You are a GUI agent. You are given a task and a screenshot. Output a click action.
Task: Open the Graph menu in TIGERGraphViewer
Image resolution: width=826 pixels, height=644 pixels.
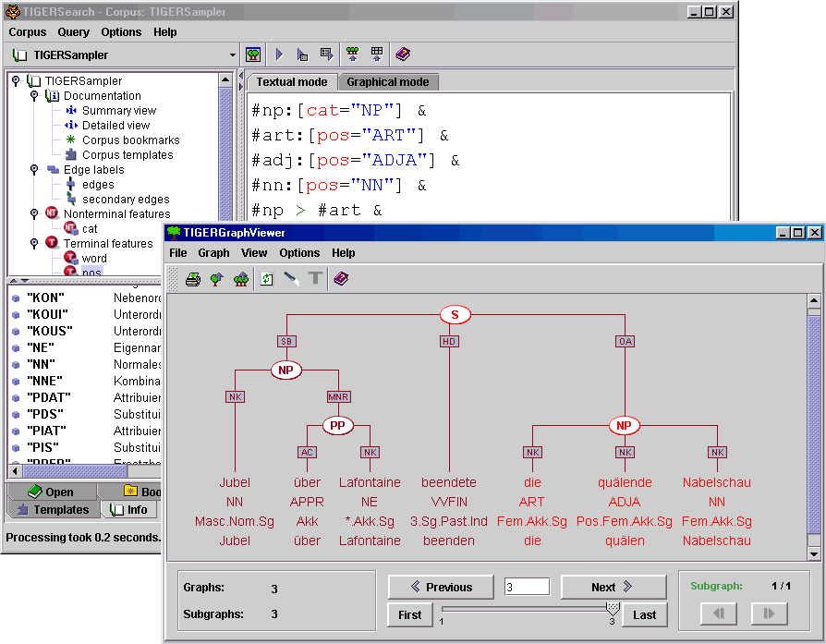(x=213, y=253)
